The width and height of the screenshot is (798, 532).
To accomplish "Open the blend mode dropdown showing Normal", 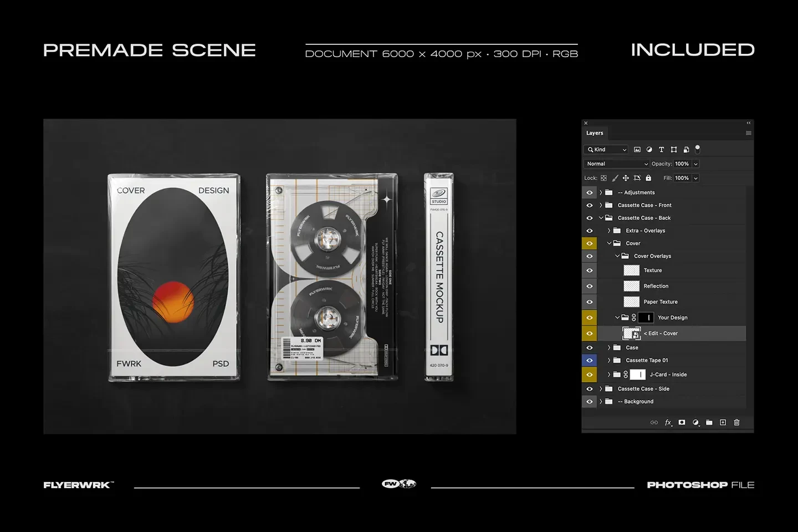I will (616, 163).
